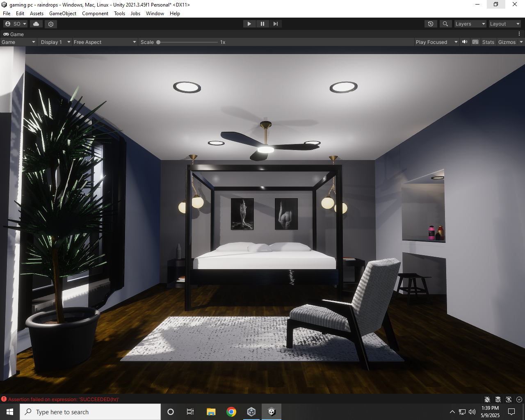Click the Scale slider handle
Image resolution: width=525 pixels, height=420 pixels.
158,42
